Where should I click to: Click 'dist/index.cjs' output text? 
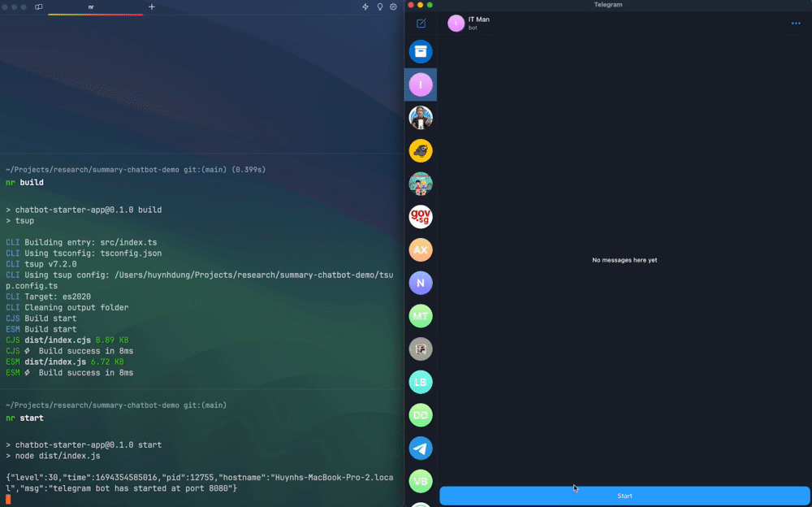click(x=58, y=340)
